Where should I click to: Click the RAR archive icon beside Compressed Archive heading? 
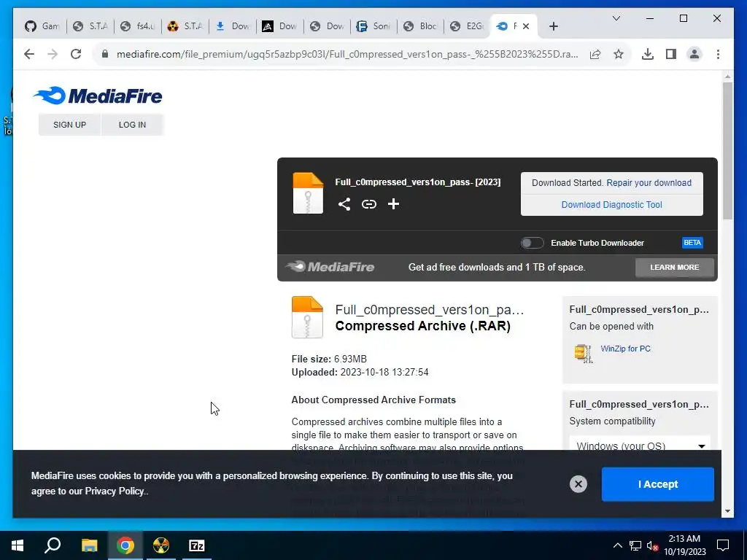(307, 317)
